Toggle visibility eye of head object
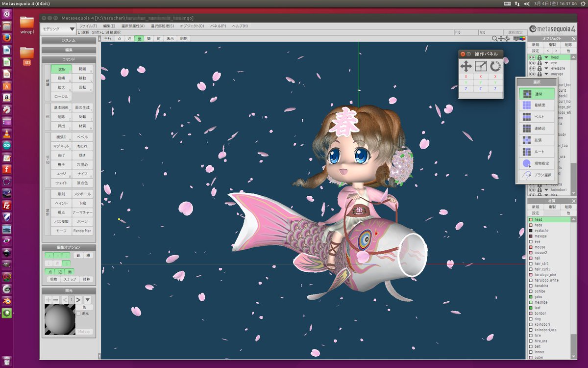This screenshot has width=588, height=368. point(532,57)
